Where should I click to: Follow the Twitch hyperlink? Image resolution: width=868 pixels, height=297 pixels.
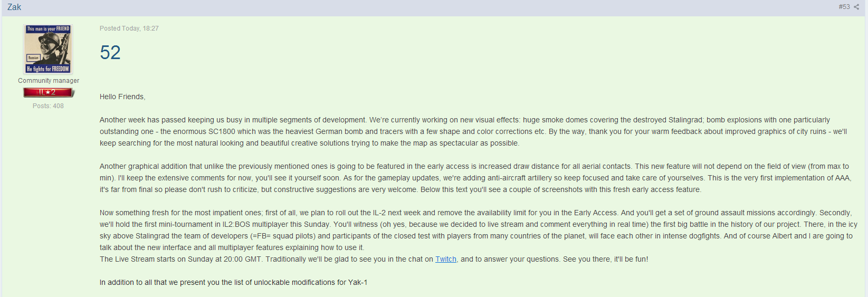click(x=446, y=259)
